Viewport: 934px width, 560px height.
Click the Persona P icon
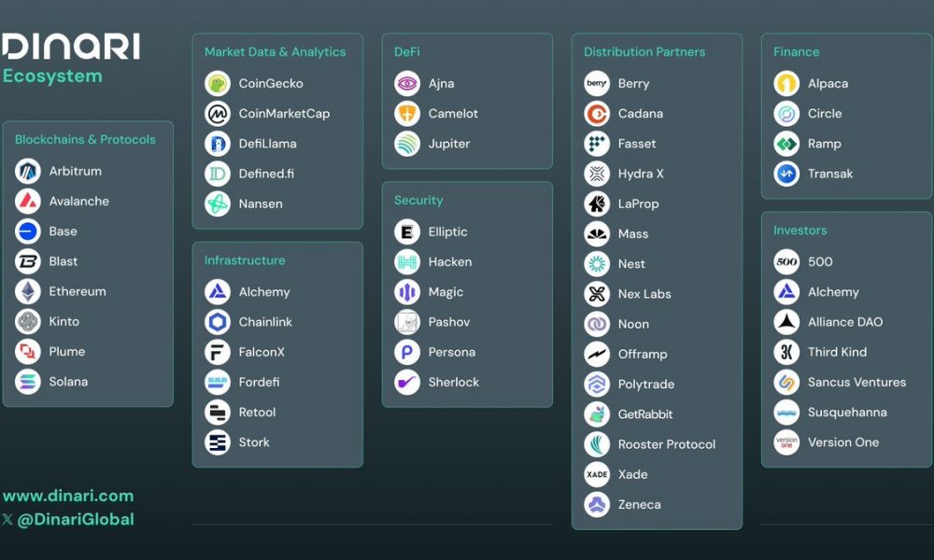[407, 352]
